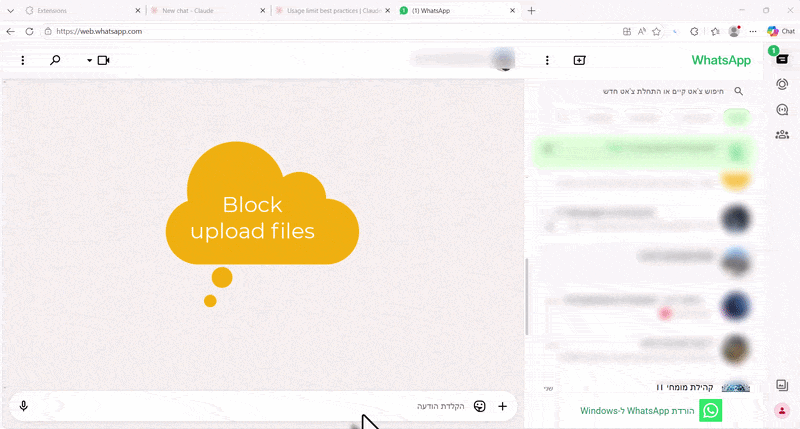800x429 pixels.
Task: Select the (1) WhatsApp browser tab
Action: tap(457, 11)
